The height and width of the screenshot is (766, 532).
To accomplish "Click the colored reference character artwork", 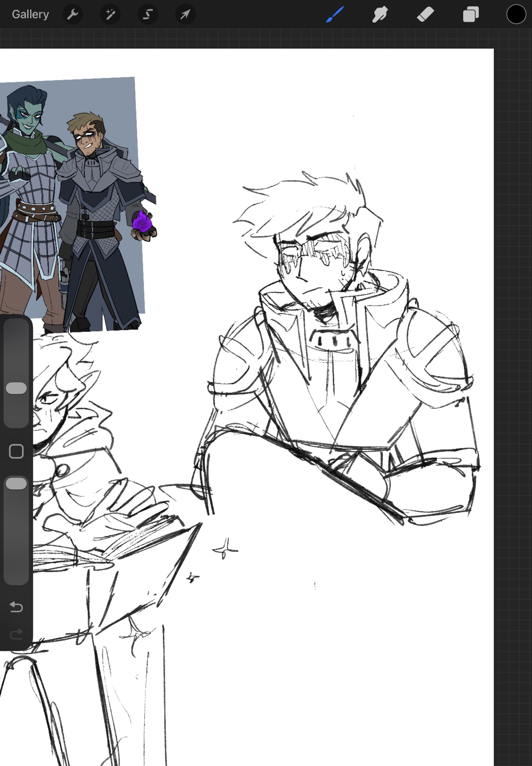I will [x=73, y=203].
